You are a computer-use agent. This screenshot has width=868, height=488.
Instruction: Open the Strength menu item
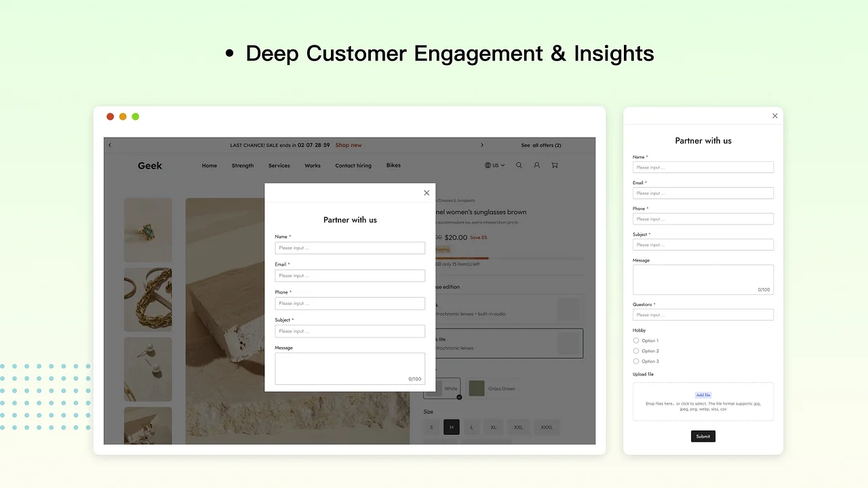pos(242,165)
